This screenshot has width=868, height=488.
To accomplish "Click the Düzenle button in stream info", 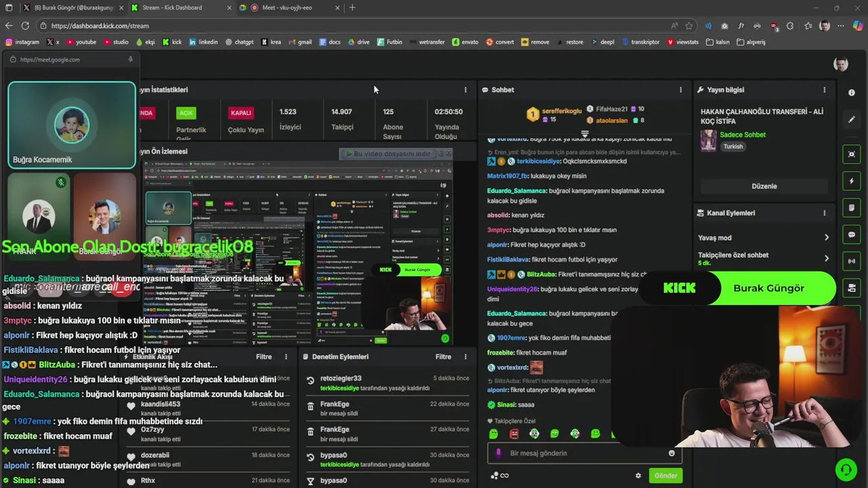I will click(764, 186).
